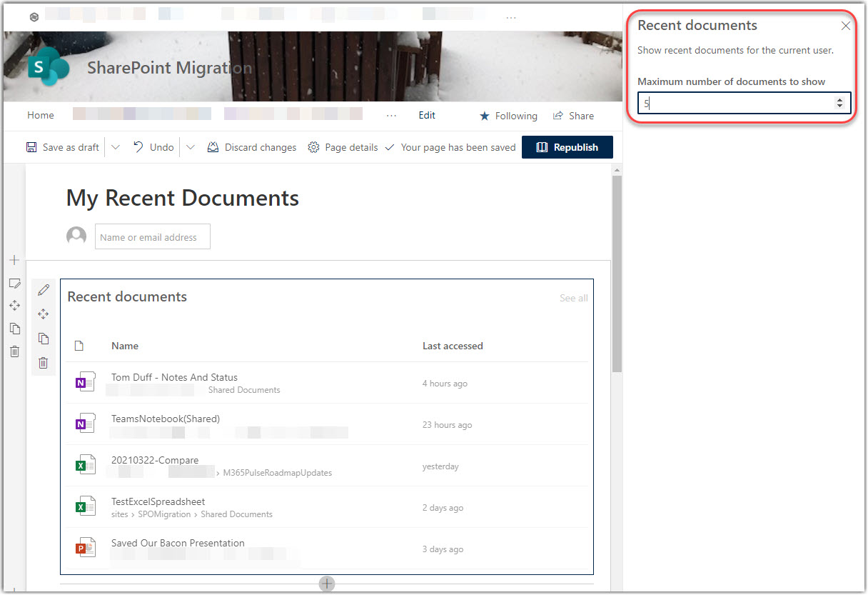
Task: Expand the Save as draft dropdown arrow
Action: point(115,147)
